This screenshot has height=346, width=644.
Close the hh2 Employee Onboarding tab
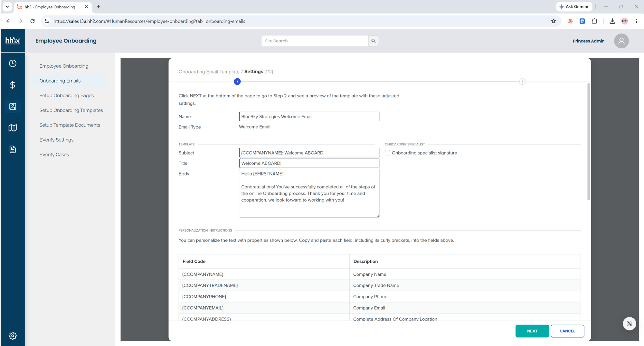(86, 7)
